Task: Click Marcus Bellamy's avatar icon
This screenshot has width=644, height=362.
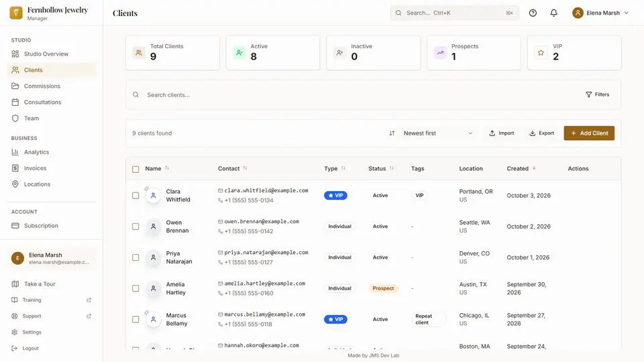Action: click(153, 319)
